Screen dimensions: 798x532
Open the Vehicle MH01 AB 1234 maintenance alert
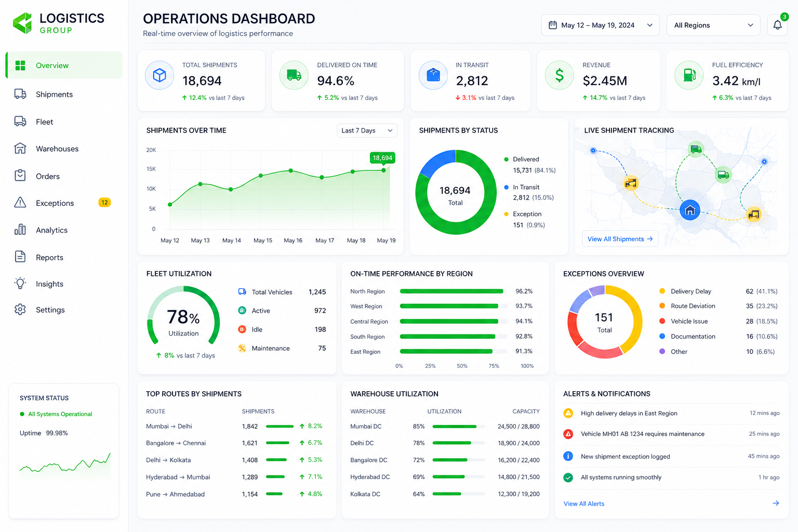671,434
